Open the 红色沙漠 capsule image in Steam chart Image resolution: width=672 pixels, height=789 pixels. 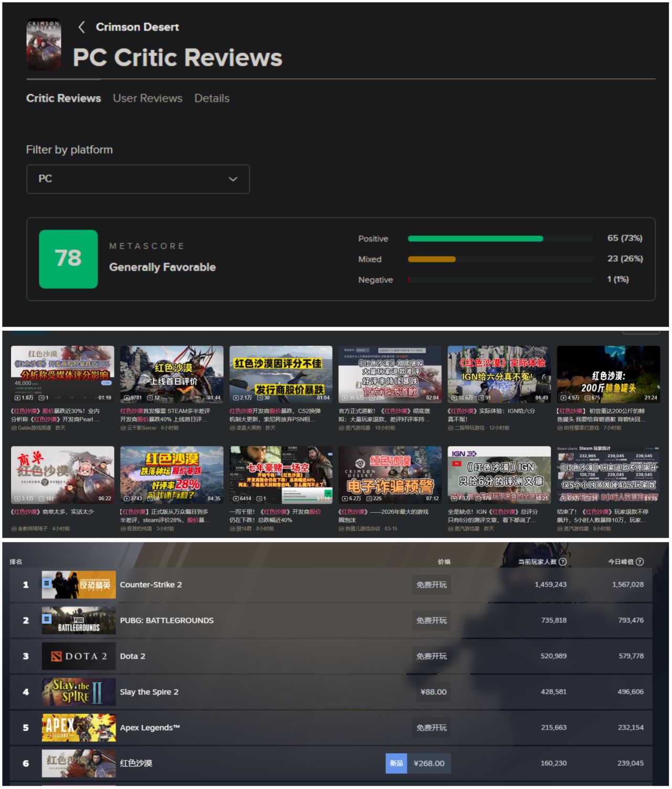[79, 763]
